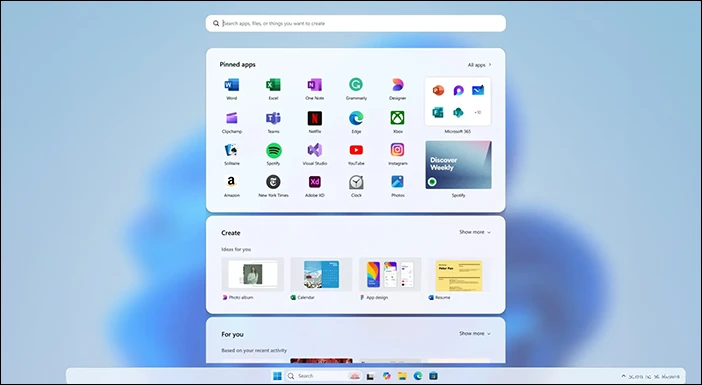The height and width of the screenshot is (385, 702).
Task: Open Whiteboard in Microsoft 365 folder
Action: pos(478,90)
